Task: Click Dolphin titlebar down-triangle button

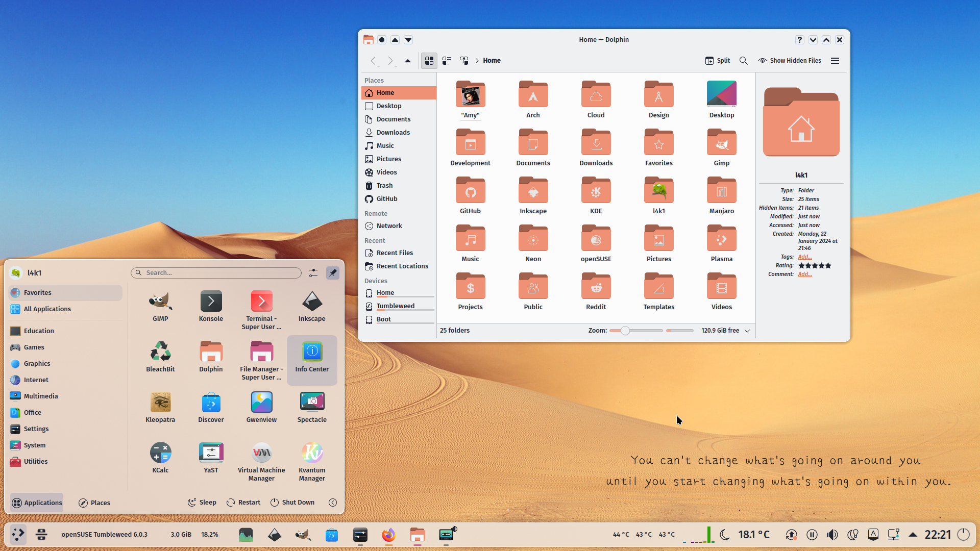Action: tap(408, 40)
